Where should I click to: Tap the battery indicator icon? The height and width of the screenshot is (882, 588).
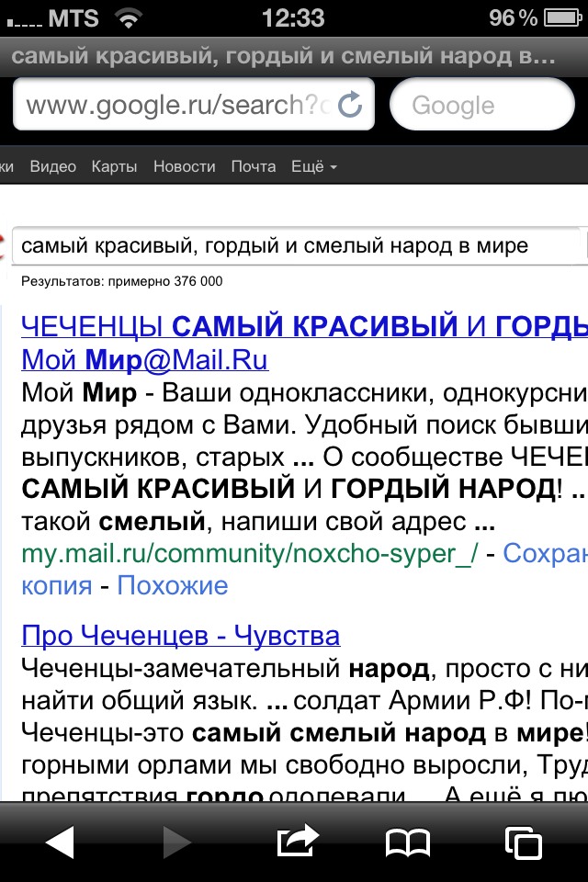pyautogui.click(x=562, y=18)
